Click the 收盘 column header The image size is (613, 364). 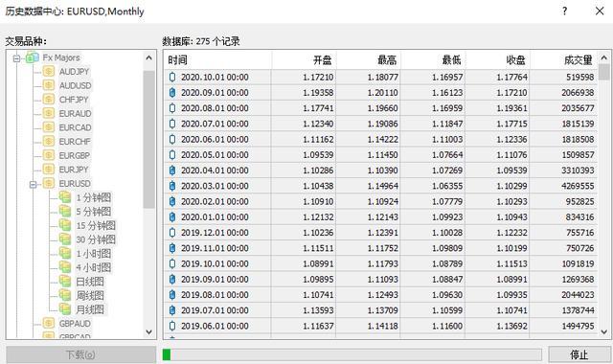pyautogui.click(x=498, y=60)
